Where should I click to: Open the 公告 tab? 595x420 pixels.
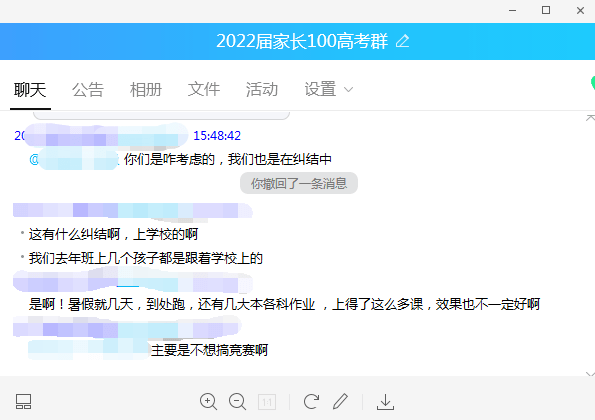[88, 90]
